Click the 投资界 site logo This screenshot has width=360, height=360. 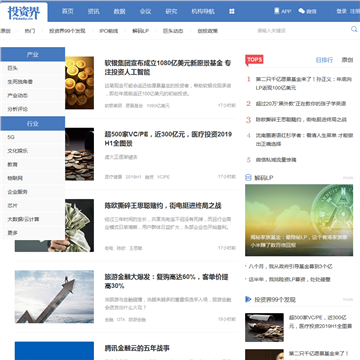coord(24,12)
